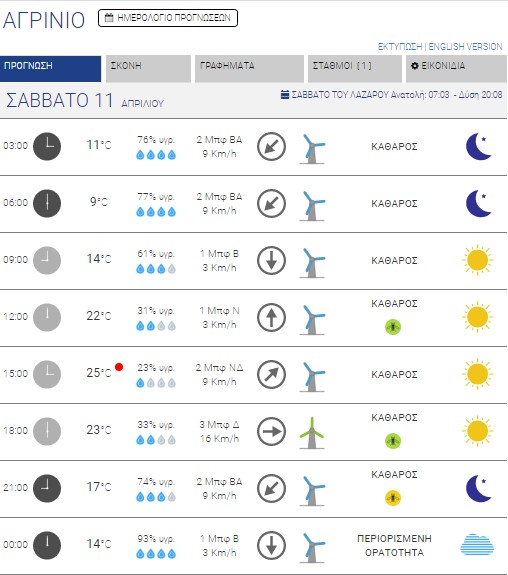Open ΕΙΚΟΝΙΔΙΑ settings with gear icon

coord(456,69)
